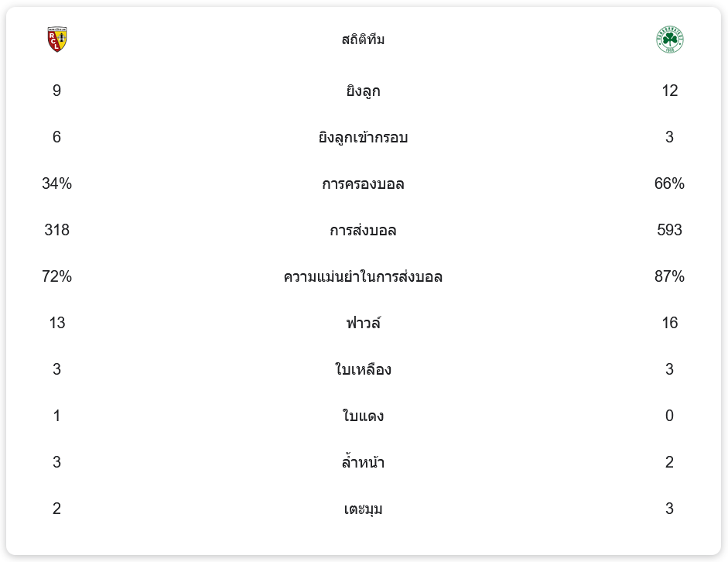Select the 66% possession value

click(x=669, y=183)
